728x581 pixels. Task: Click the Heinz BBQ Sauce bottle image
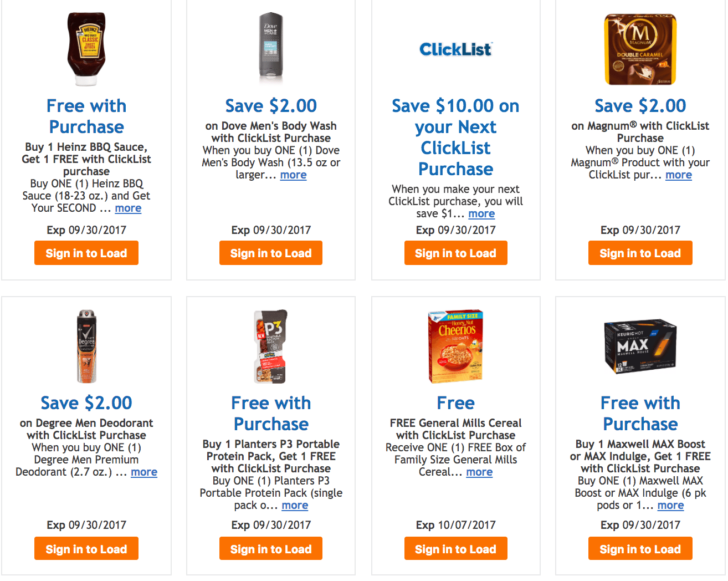86,49
